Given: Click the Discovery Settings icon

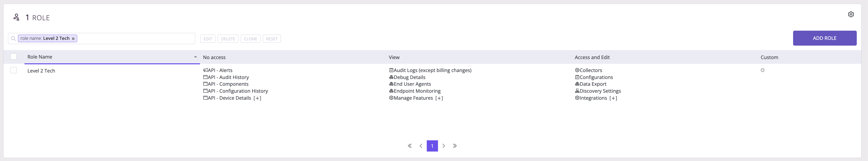Looking at the screenshot, I should [x=577, y=91].
